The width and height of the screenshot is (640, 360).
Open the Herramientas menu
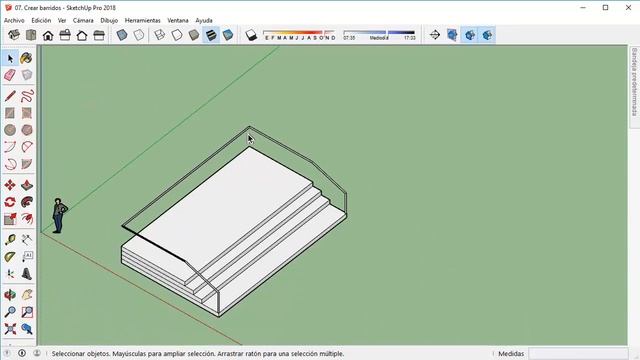tap(142, 20)
